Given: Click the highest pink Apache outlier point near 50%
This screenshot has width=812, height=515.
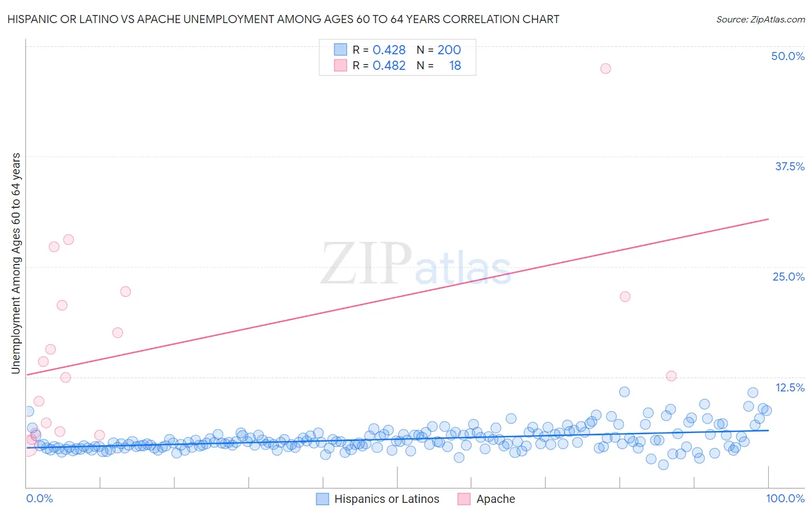Looking at the screenshot, I should click(605, 68).
